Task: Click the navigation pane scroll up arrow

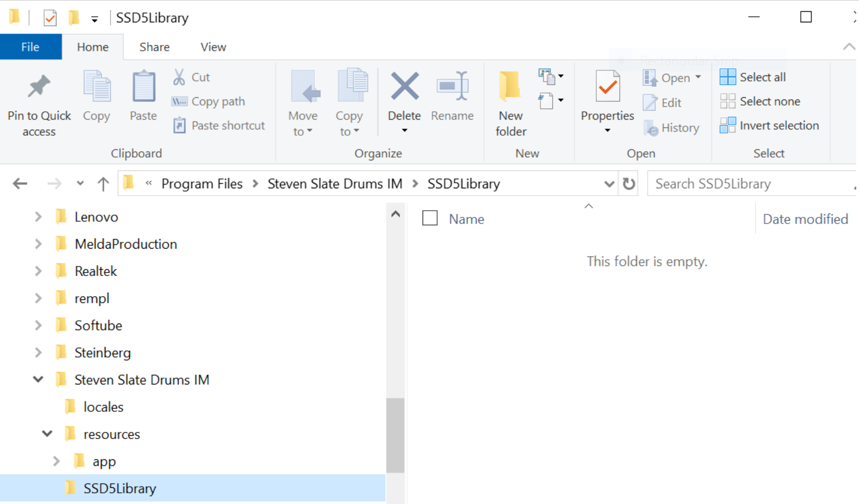Action: click(395, 214)
